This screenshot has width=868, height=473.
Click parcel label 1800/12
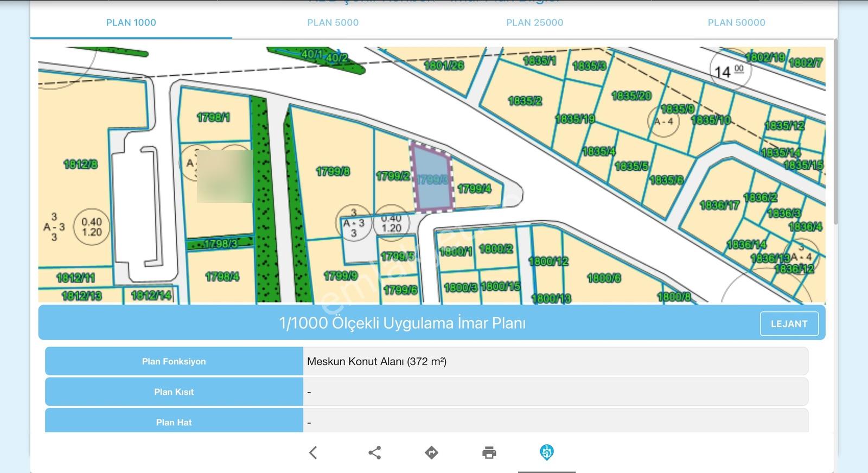(548, 261)
